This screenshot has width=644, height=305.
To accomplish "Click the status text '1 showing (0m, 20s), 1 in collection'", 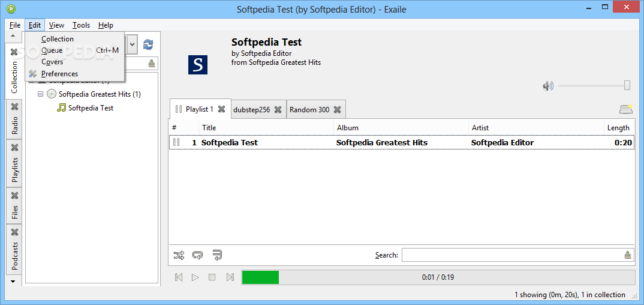I will (x=570, y=294).
